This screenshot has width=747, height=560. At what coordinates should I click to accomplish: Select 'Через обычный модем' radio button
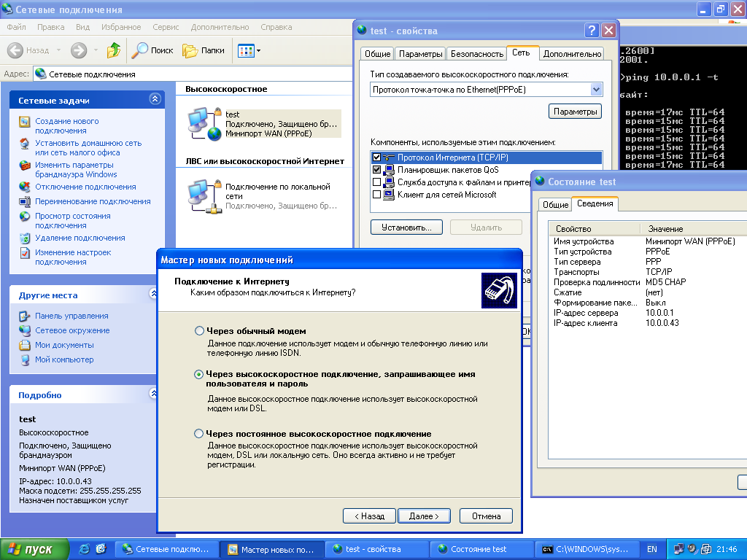(199, 331)
